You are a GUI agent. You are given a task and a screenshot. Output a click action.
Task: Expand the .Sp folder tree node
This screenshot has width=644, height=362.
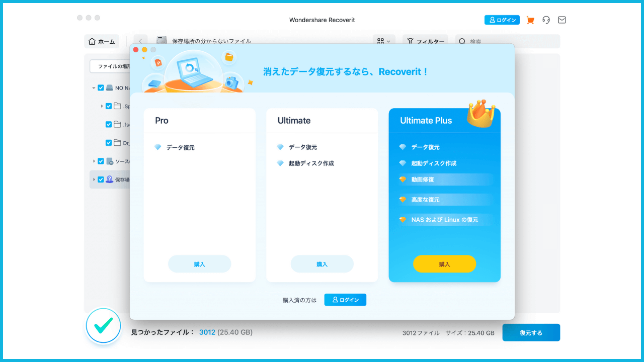pos(102,106)
